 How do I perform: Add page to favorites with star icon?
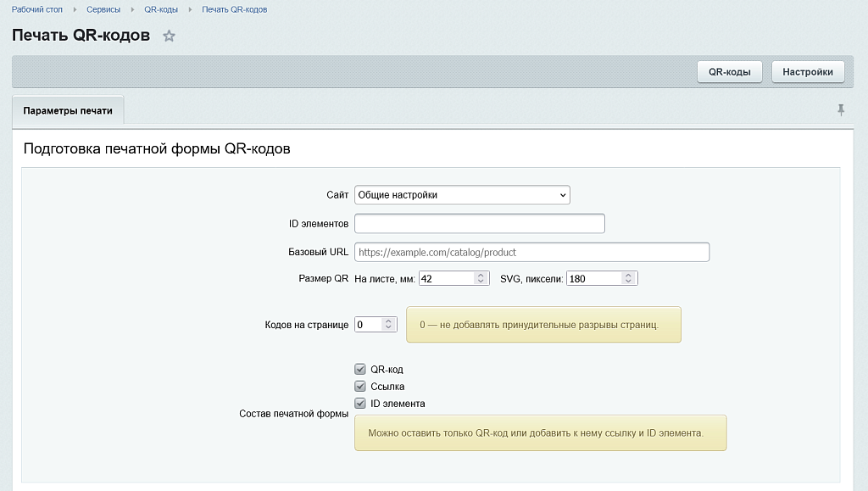click(x=169, y=36)
